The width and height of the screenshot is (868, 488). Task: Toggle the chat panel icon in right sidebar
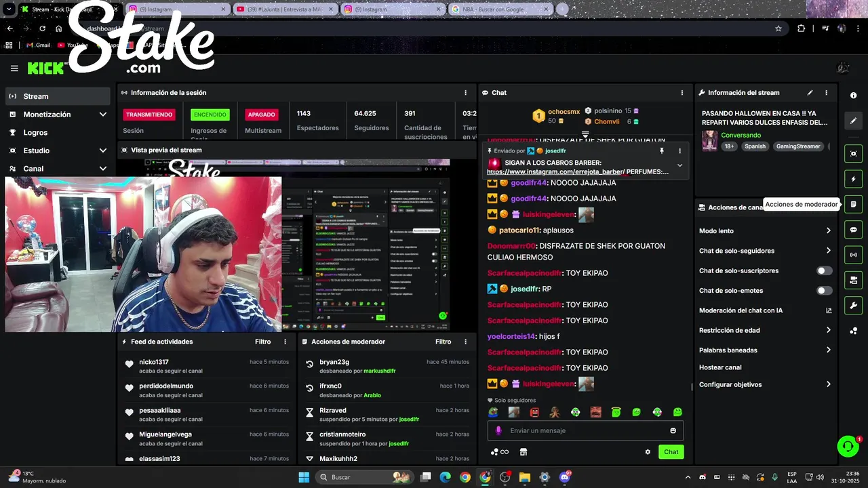point(854,230)
